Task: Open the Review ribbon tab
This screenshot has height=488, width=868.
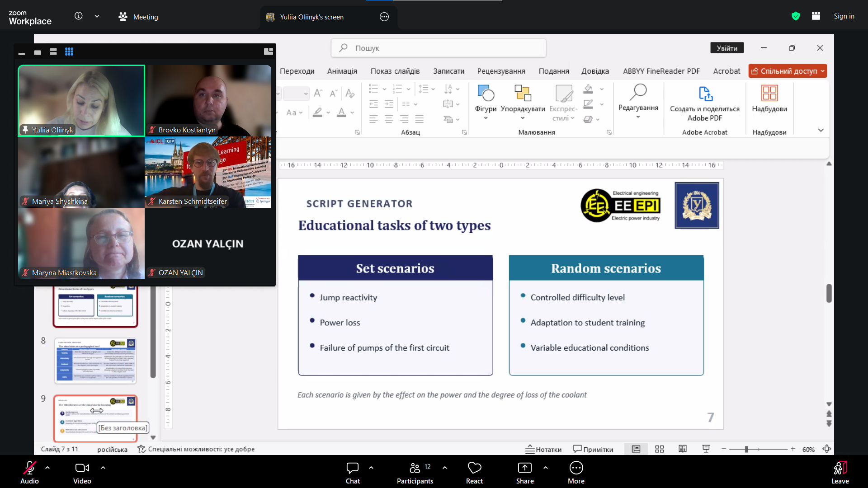Action: click(x=501, y=71)
